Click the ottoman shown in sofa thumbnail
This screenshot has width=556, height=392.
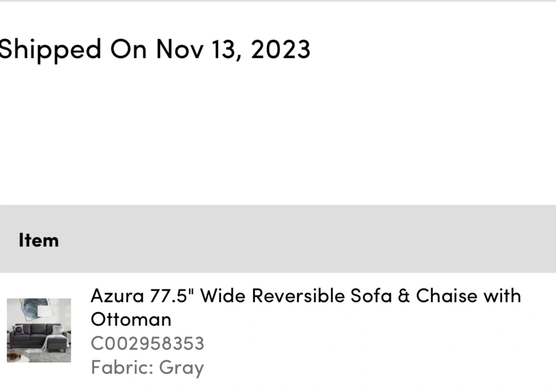pos(57,343)
